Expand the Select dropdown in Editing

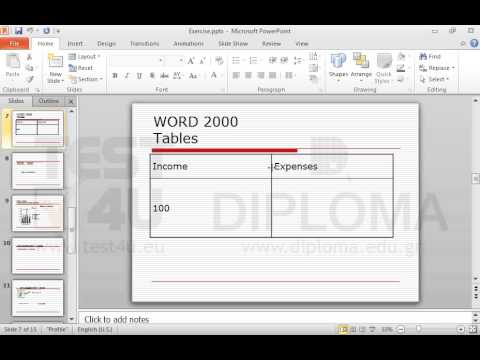[434, 79]
